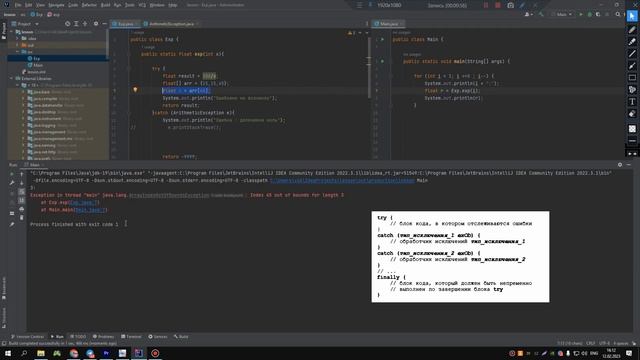
Task: Select Main class in project tree
Action: tap(38, 65)
